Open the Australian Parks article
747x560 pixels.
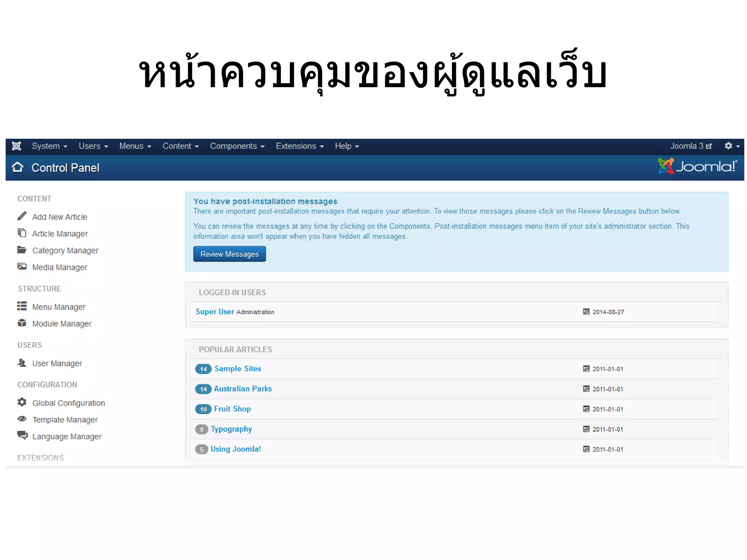(x=243, y=389)
